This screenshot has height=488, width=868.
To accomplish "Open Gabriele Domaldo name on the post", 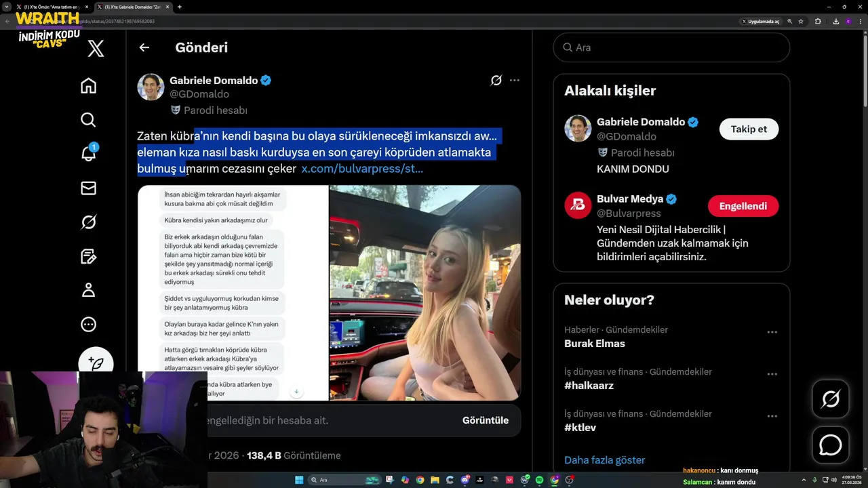I will click(x=214, y=80).
